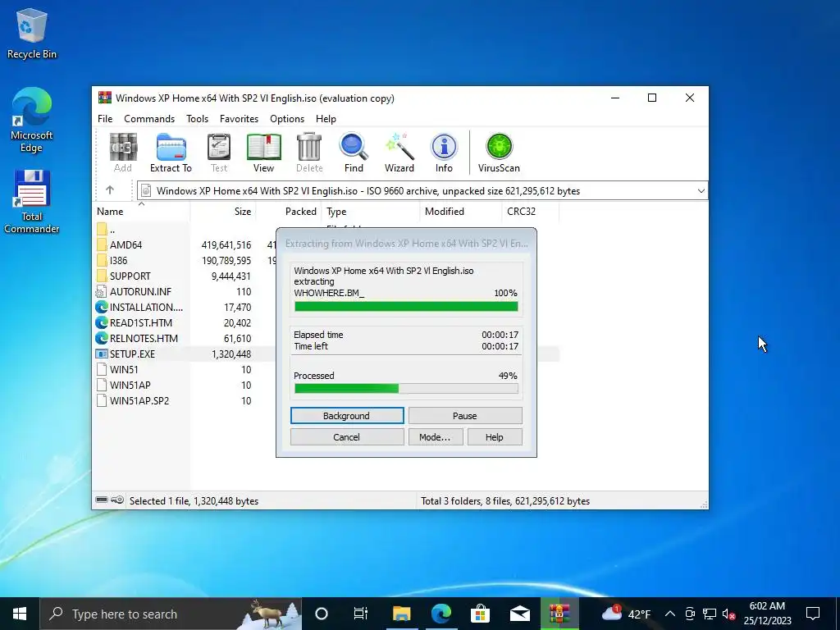Open the File menu
This screenshot has width=840, height=630.
point(105,118)
